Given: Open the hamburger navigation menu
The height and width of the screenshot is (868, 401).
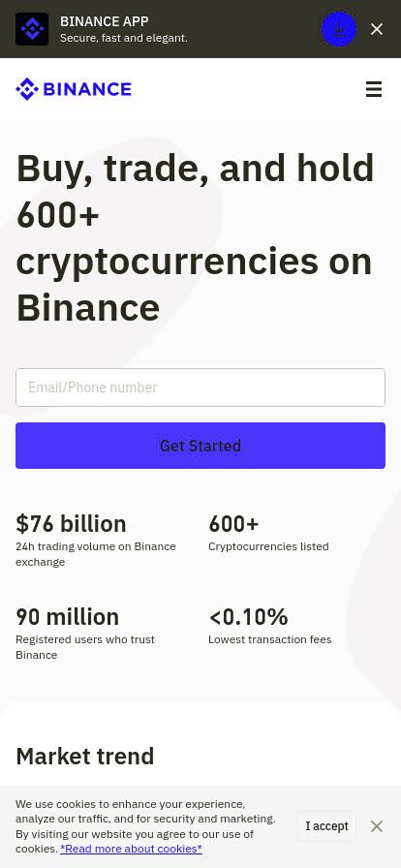Looking at the screenshot, I should [374, 89].
